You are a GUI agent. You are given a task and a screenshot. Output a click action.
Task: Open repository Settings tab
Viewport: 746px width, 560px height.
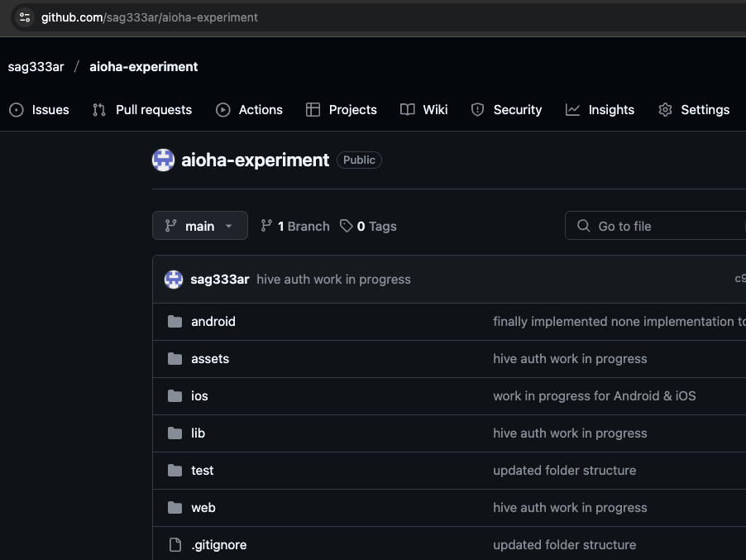[694, 110]
